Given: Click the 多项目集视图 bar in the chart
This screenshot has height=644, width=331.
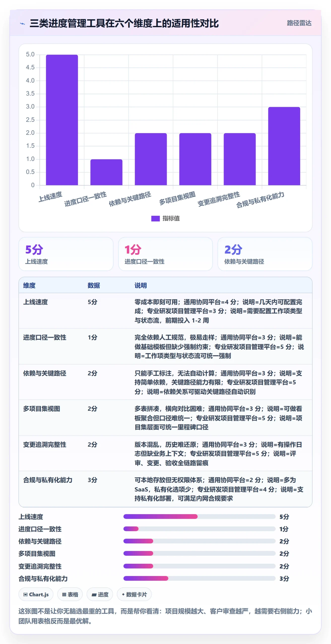Looking at the screenshot, I should point(195,159).
